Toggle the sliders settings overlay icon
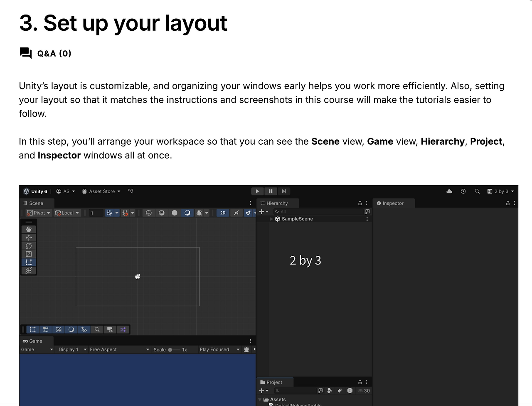The image size is (532, 406). [x=46, y=329]
